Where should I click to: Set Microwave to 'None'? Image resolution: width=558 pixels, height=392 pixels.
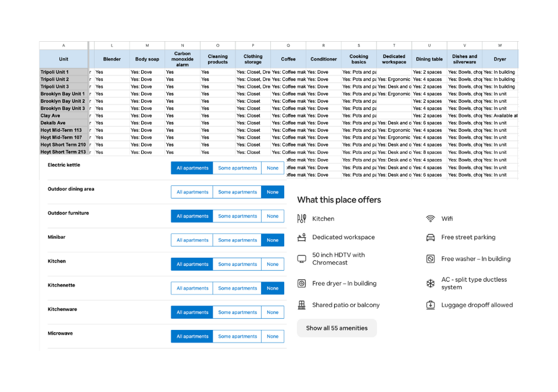point(273,336)
